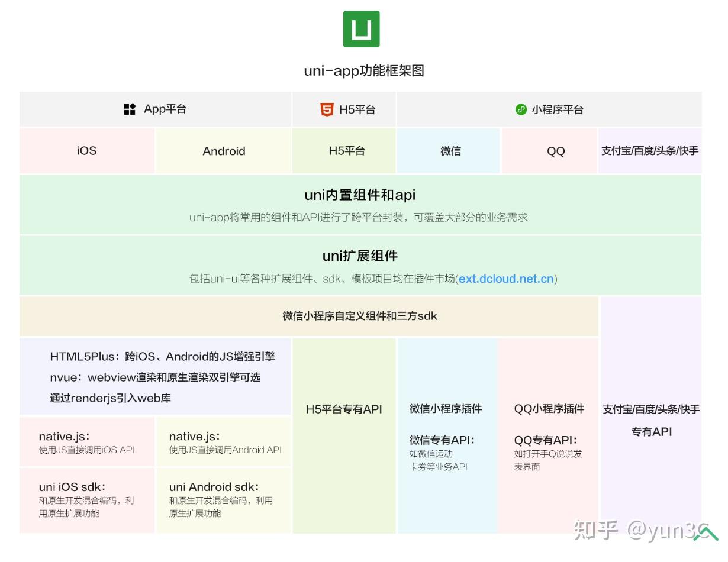
Task: Click the H5平台专有API cell
Action: [x=344, y=409]
